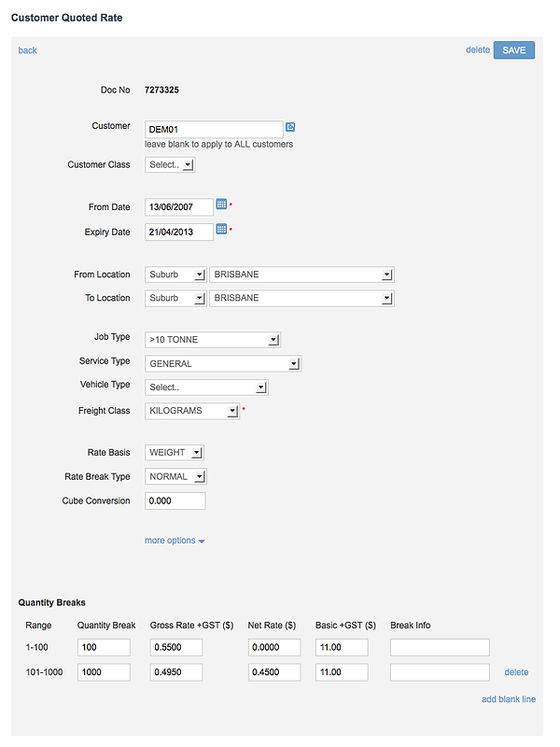Open the Job Type >10 TONNE dropdown
This screenshot has width=560, height=747.
point(213,340)
